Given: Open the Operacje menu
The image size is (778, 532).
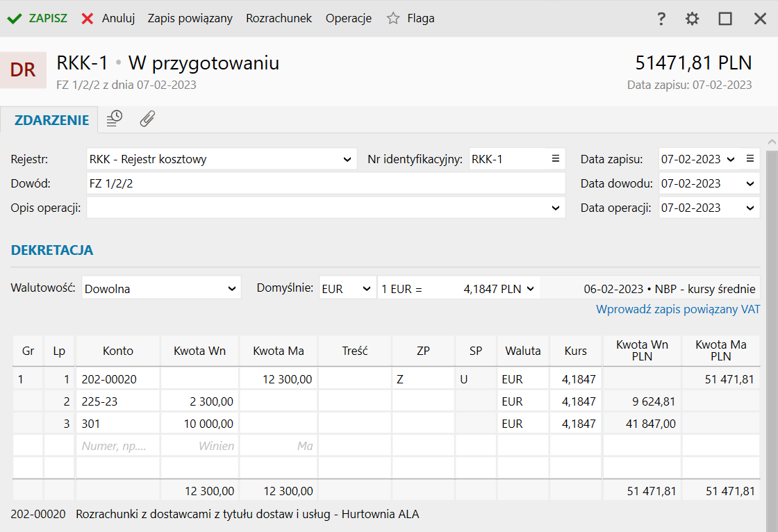Looking at the screenshot, I should [x=348, y=18].
